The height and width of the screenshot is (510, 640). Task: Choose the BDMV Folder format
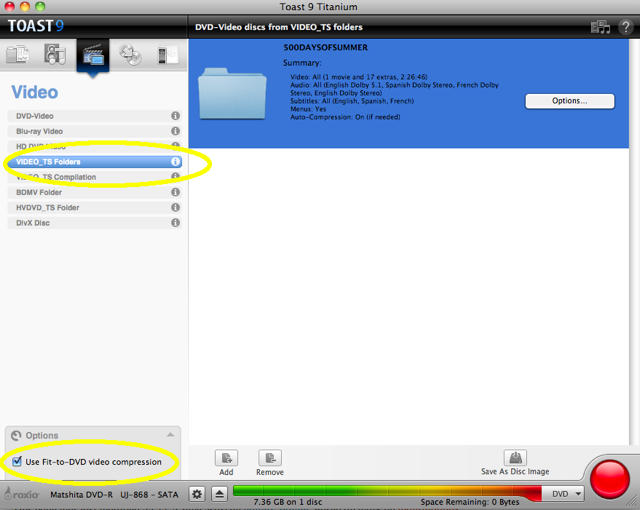(x=94, y=192)
